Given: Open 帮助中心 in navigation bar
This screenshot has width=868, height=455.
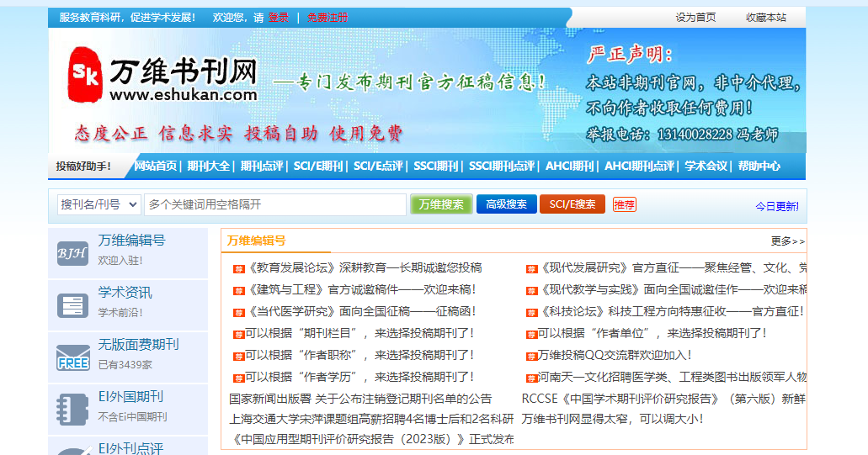Looking at the screenshot, I should tap(759, 166).
